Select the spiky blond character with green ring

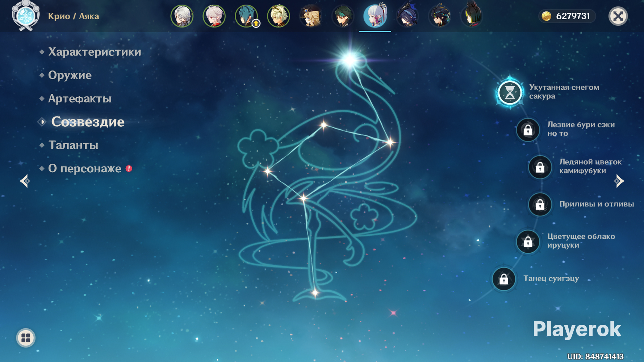click(279, 16)
